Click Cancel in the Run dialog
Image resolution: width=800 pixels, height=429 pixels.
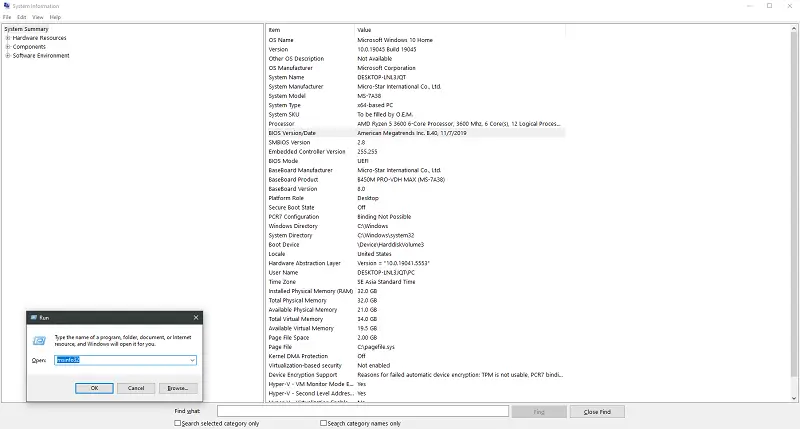(x=136, y=388)
